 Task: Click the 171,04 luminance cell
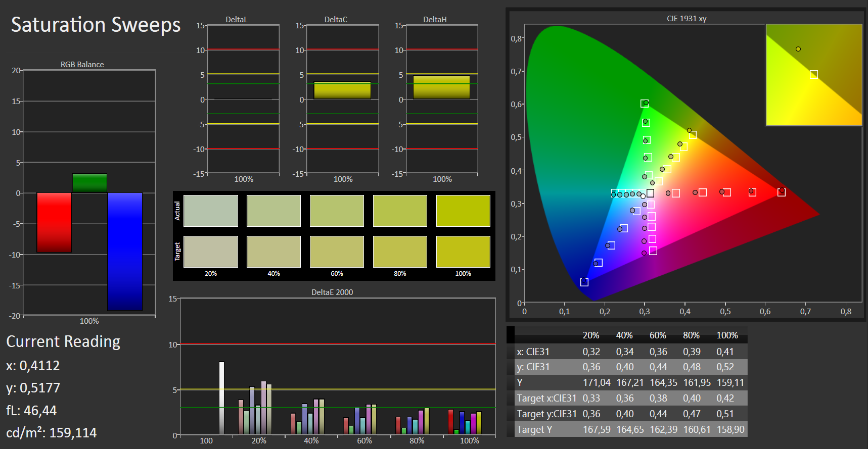point(597,383)
